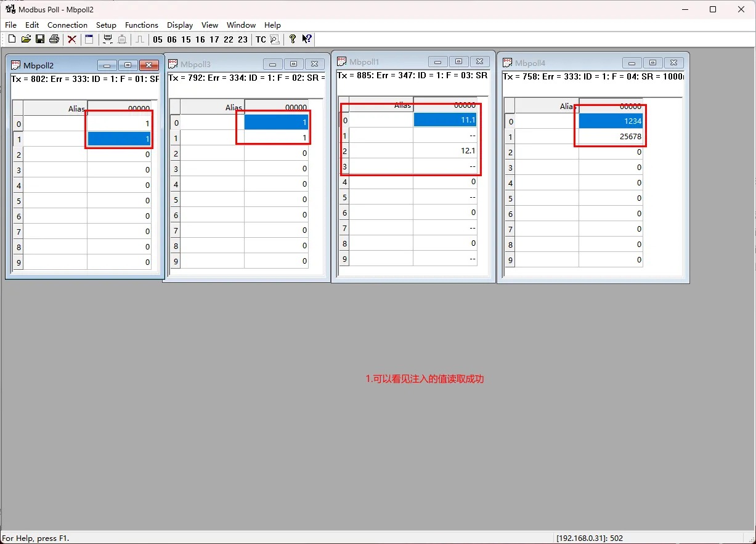Click the Connect network icon in toolbar
This screenshot has width=756, height=544.
pos(108,39)
